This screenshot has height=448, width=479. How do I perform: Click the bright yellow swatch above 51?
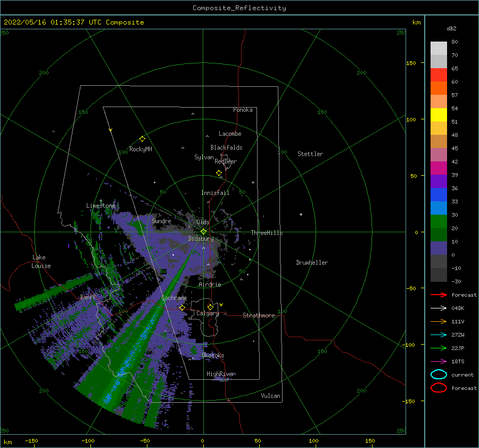click(x=439, y=115)
